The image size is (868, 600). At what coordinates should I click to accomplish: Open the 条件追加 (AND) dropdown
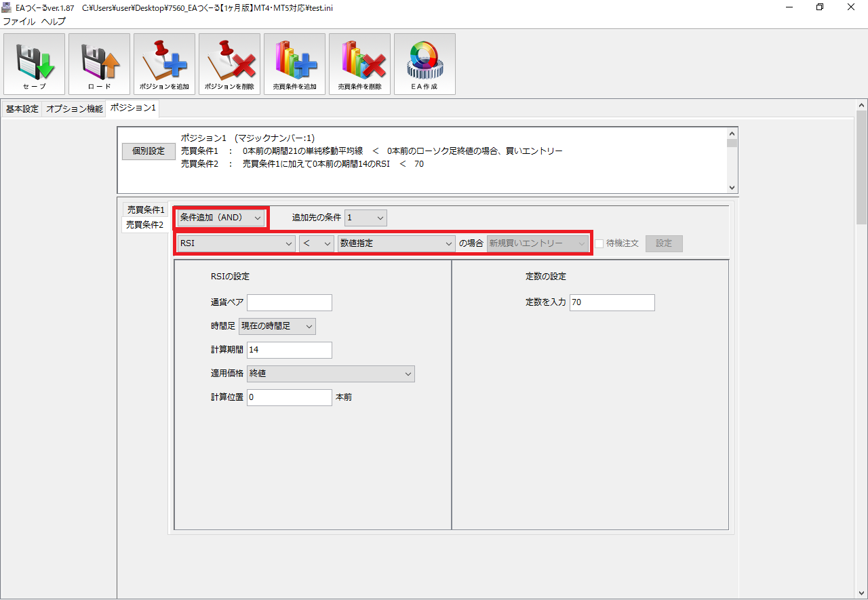220,218
